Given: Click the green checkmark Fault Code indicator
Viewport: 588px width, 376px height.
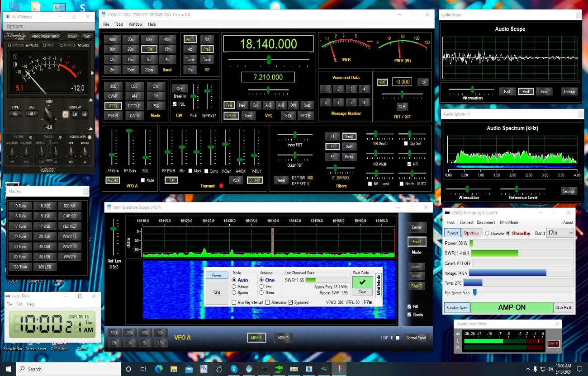Looking at the screenshot, I should coord(362,282).
